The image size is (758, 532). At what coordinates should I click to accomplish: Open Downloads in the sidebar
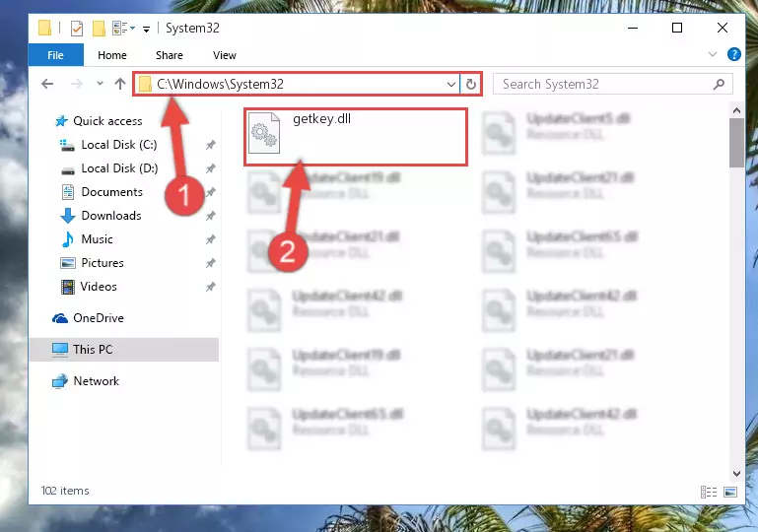(111, 216)
